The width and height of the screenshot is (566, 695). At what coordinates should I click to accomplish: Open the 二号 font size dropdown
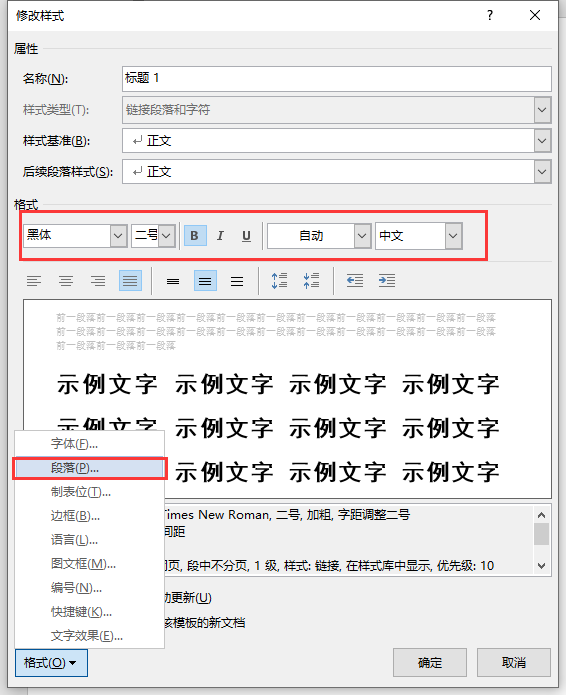tap(167, 235)
